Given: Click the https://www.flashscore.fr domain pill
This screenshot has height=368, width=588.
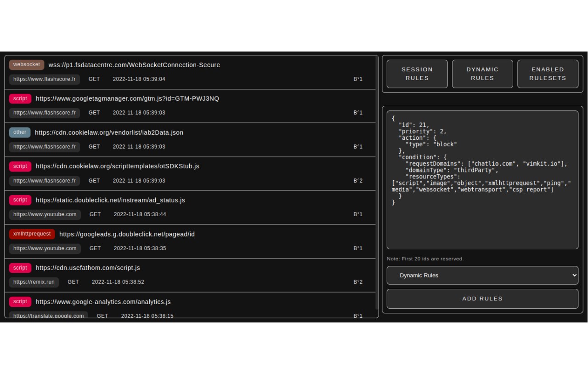Looking at the screenshot, I should point(44,79).
